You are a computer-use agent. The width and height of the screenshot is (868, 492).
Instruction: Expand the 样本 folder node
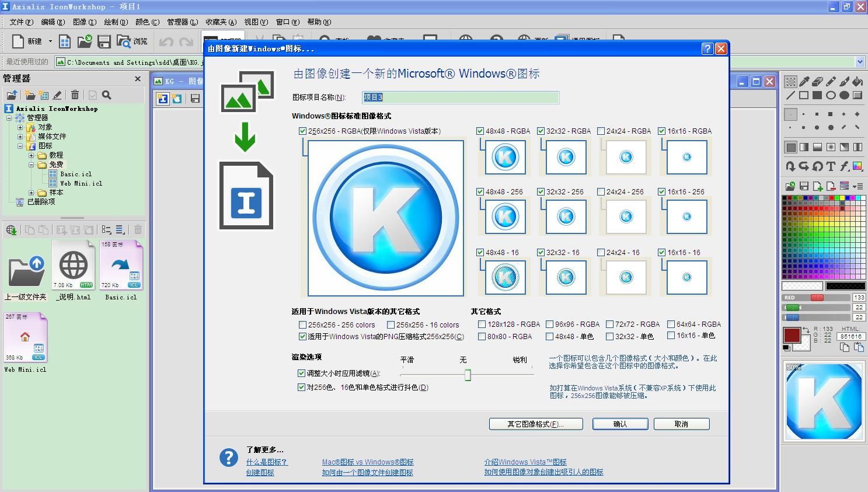tap(31, 193)
